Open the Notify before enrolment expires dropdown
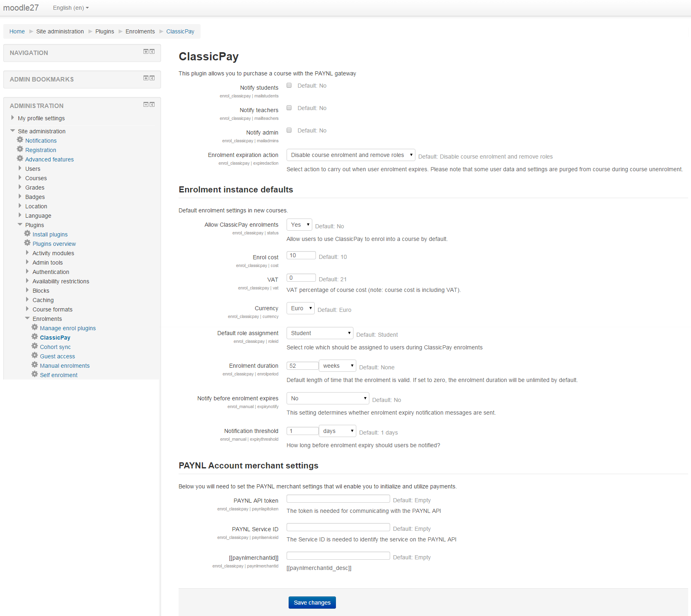691x616 pixels. [328, 399]
